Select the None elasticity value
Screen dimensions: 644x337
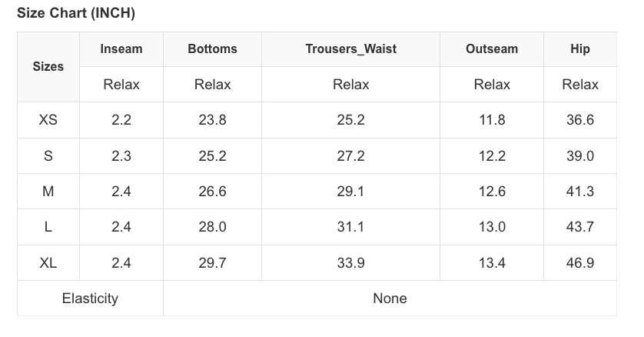[390, 299]
